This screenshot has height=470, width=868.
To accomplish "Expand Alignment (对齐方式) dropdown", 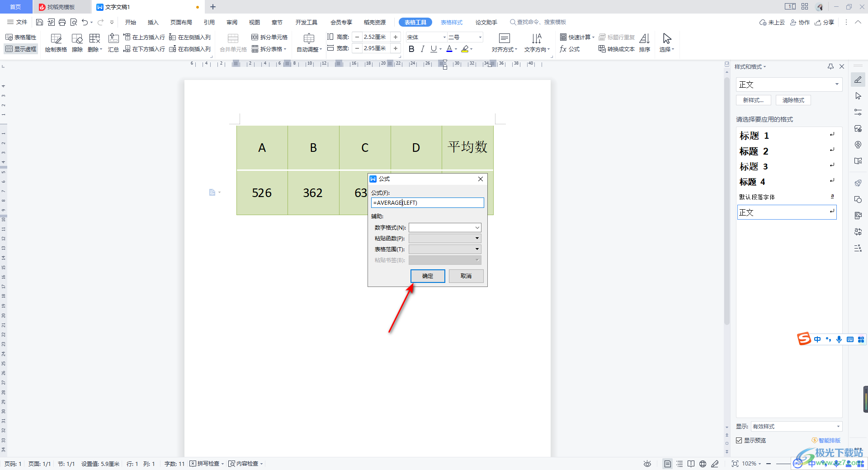I will click(505, 49).
